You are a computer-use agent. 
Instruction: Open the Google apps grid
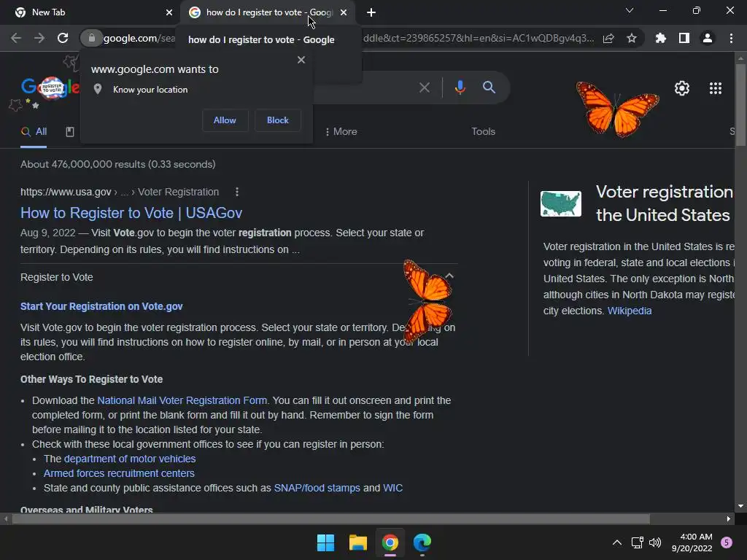[716, 88]
